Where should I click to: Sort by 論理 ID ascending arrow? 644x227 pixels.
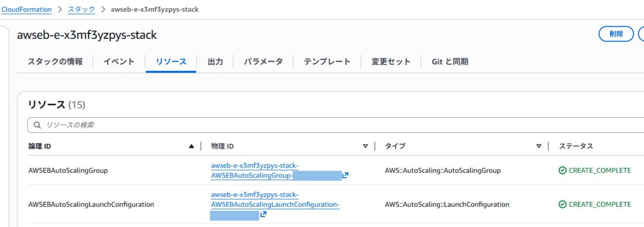(191, 146)
